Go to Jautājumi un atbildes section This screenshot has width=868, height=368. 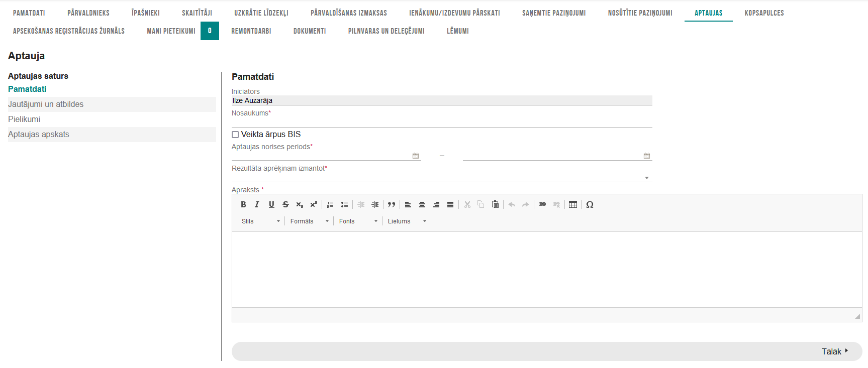[112, 104]
